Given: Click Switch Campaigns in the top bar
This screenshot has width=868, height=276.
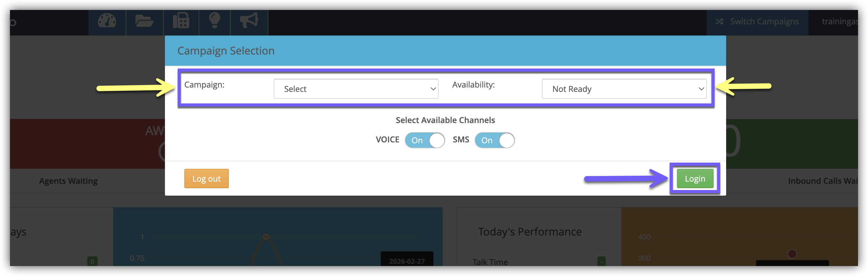Looking at the screenshot, I should click(x=764, y=21).
